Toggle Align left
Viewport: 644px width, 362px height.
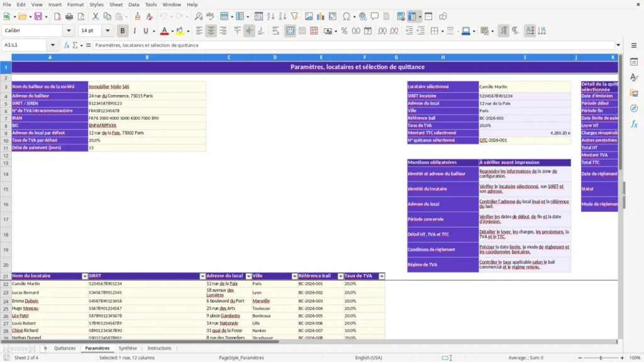[x=199, y=31]
